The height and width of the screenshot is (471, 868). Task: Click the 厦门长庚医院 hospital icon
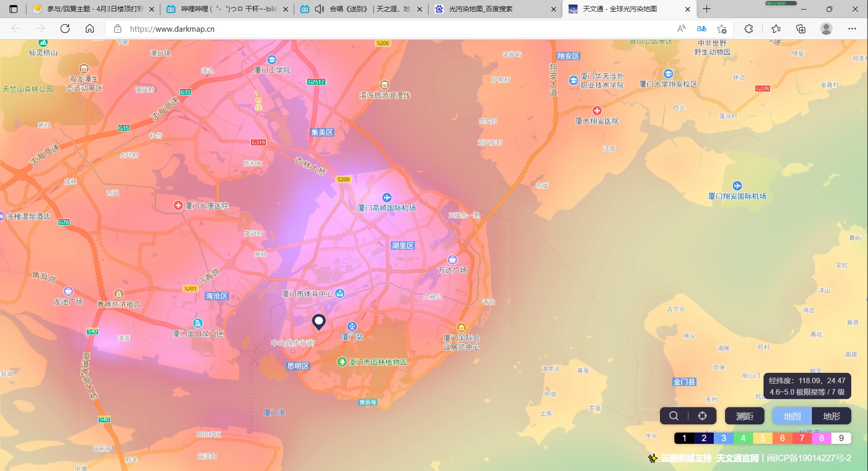178,205
